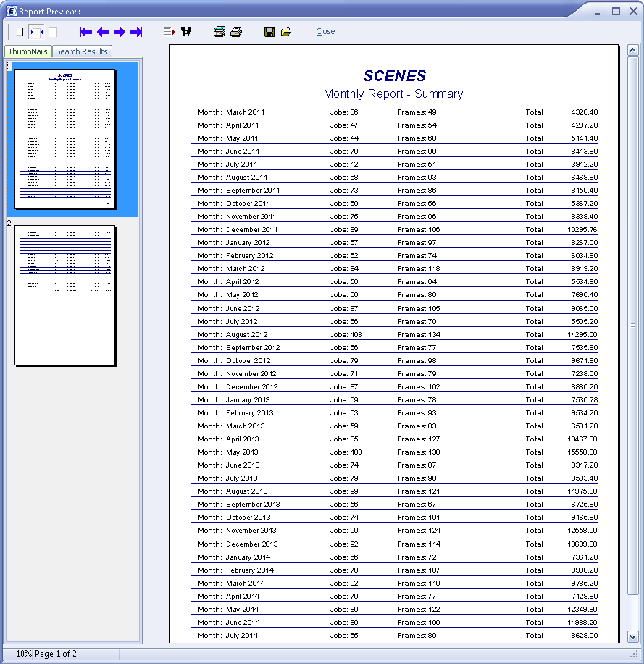Viewport: 644px width, 664px height.
Task: Click the Close link in toolbar
Action: [x=325, y=31]
